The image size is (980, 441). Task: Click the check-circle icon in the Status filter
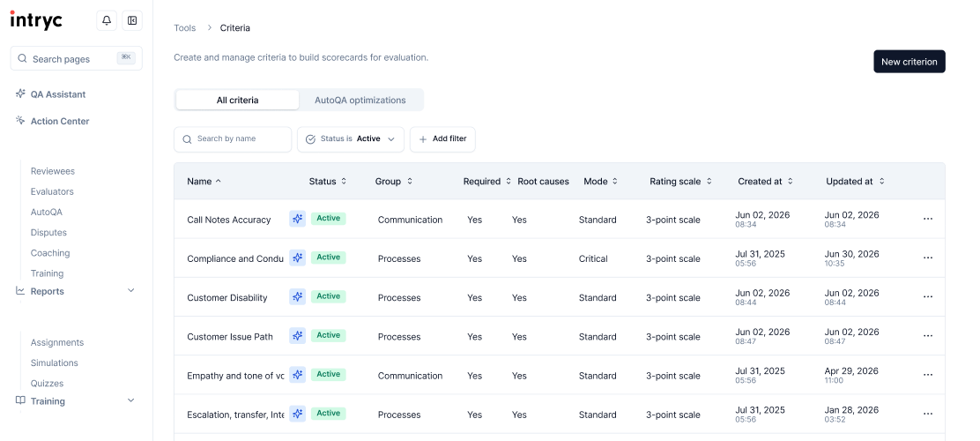(x=310, y=139)
